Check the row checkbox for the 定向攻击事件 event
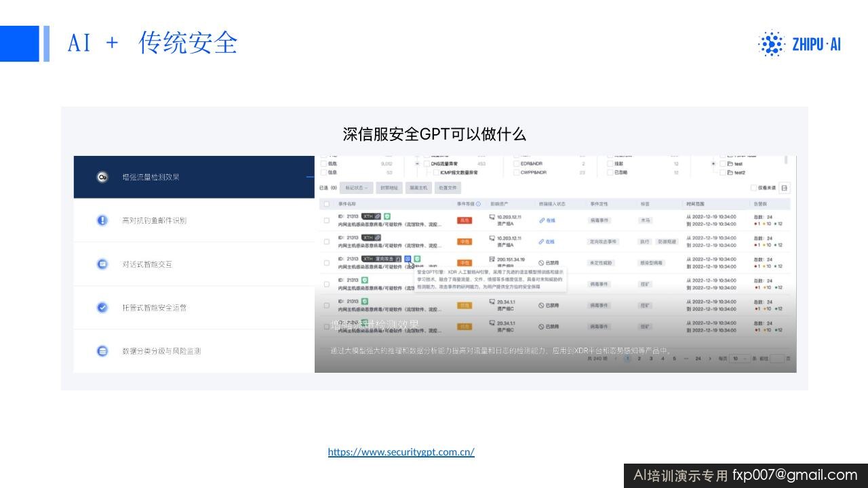This screenshot has width=868, height=488. 326,241
